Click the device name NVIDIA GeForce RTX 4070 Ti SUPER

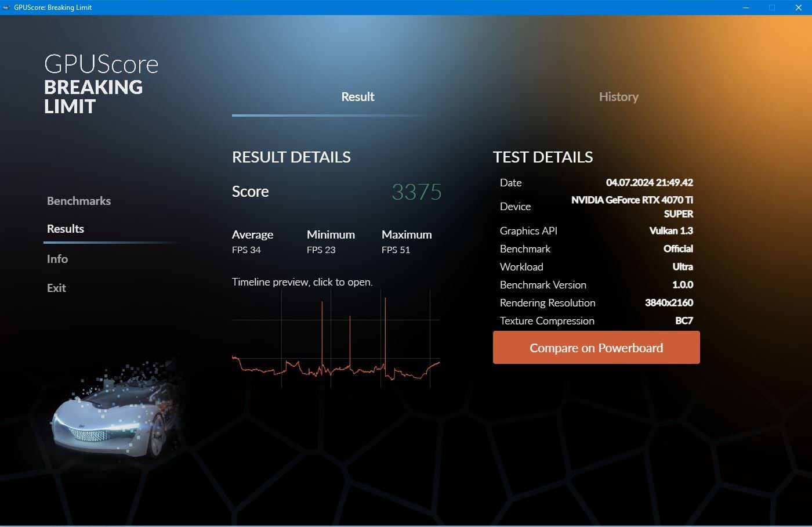(x=632, y=207)
